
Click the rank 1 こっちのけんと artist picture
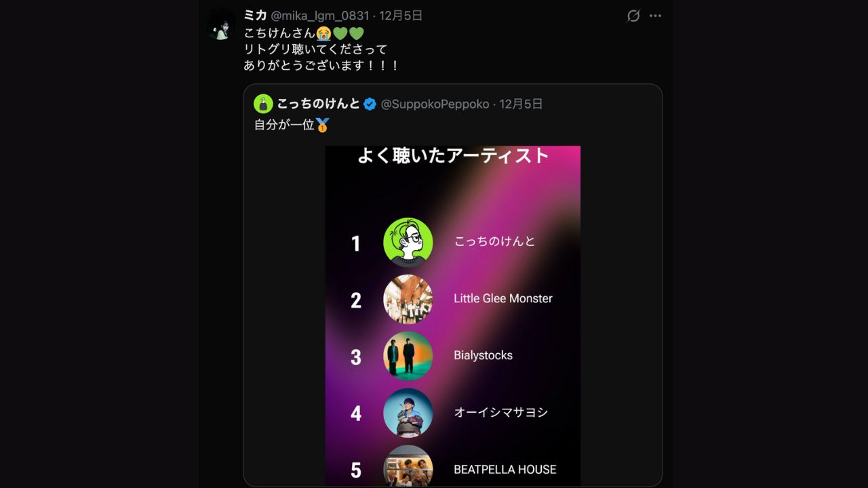click(x=408, y=242)
